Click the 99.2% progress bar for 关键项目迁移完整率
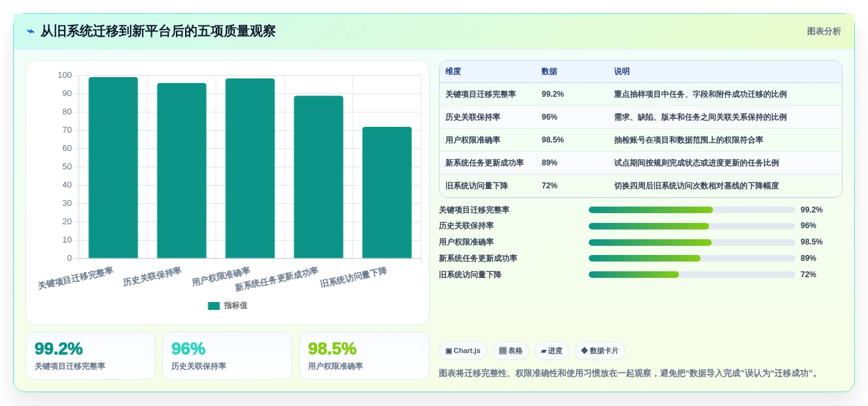 pos(692,210)
